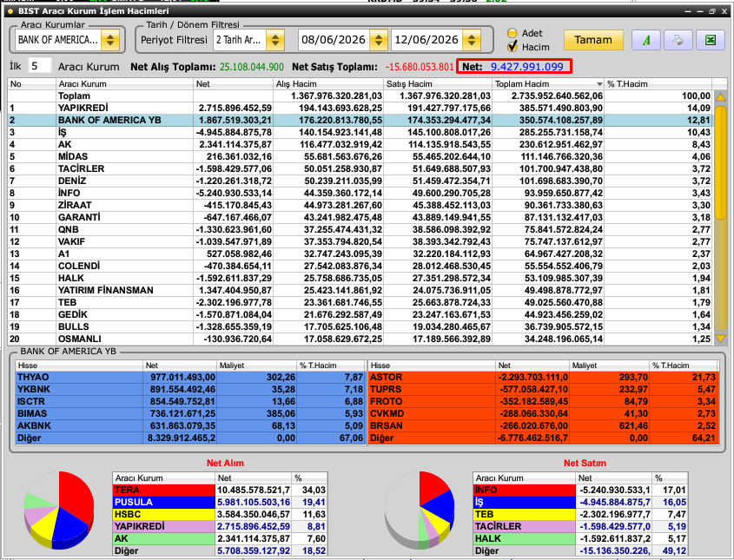This screenshot has height=560, width=734.
Task: Click the red TERA legend swatch
Action: (x=164, y=491)
